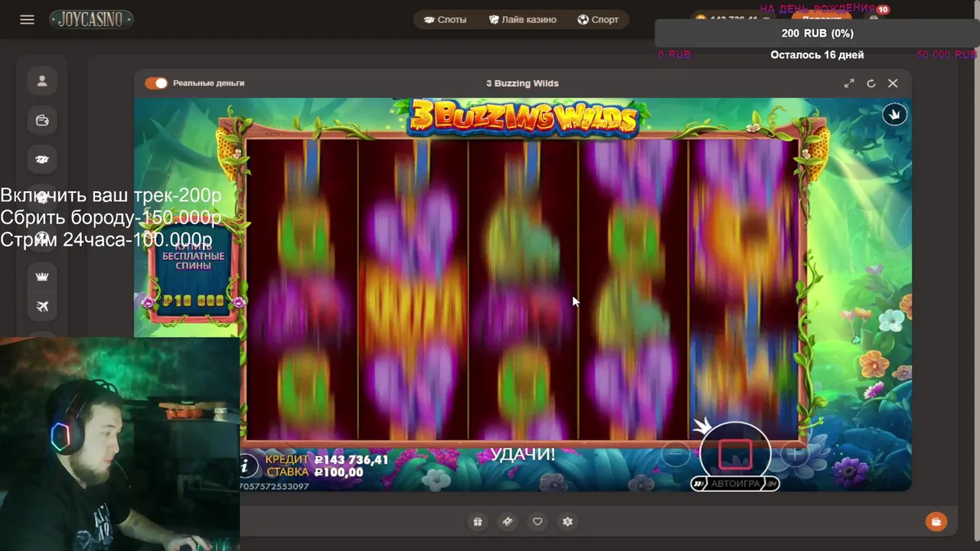Screen dimensions: 980x551
Task: Go to the Спорт section
Action: click(x=598, y=19)
